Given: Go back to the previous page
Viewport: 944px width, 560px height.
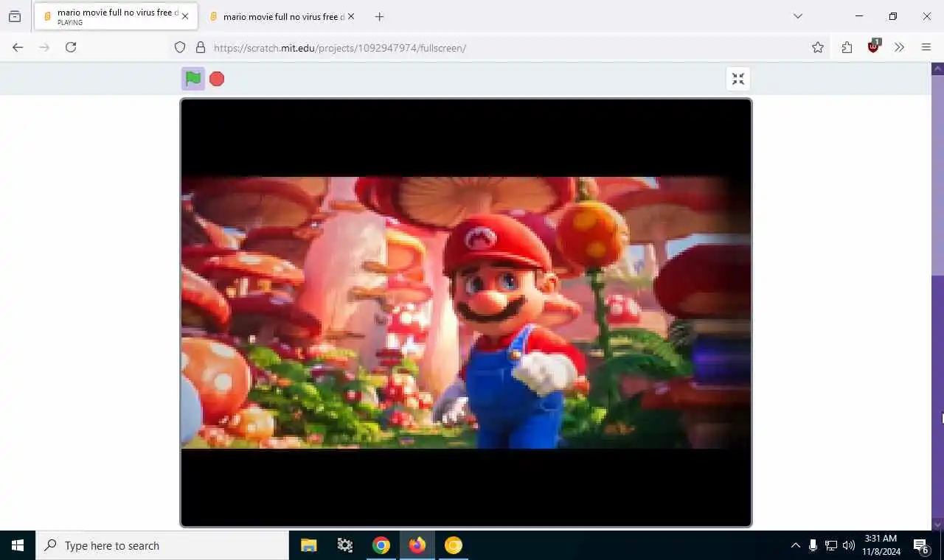Looking at the screenshot, I should [x=18, y=47].
